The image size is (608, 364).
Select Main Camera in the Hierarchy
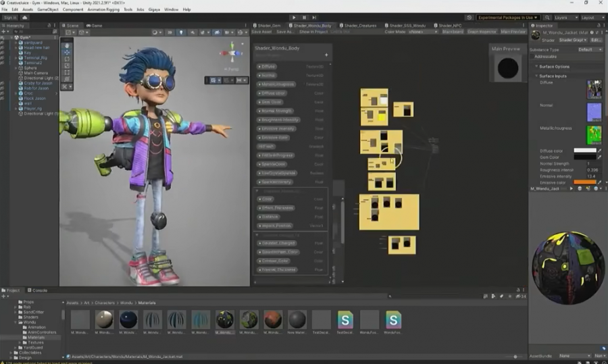pos(36,73)
